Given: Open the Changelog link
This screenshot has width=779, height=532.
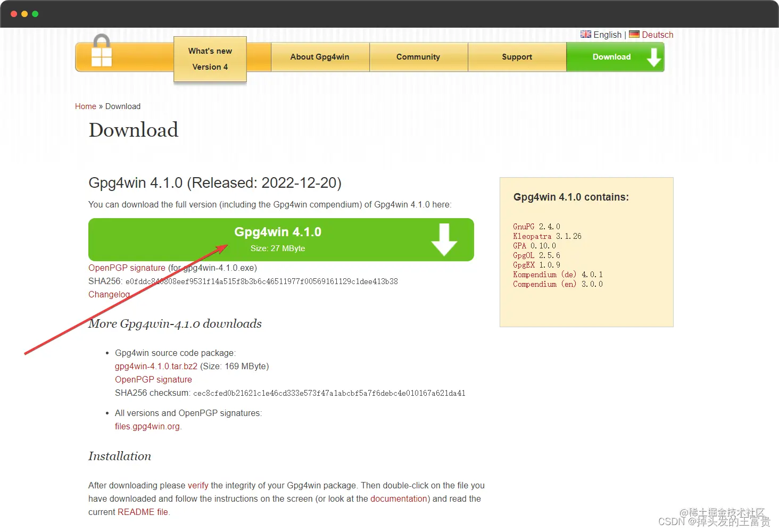Looking at the screenshot, I should (x=109, y=294).
